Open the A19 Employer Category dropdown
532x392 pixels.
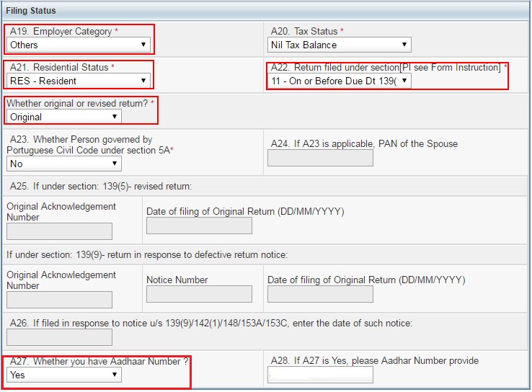pos(79,45)
